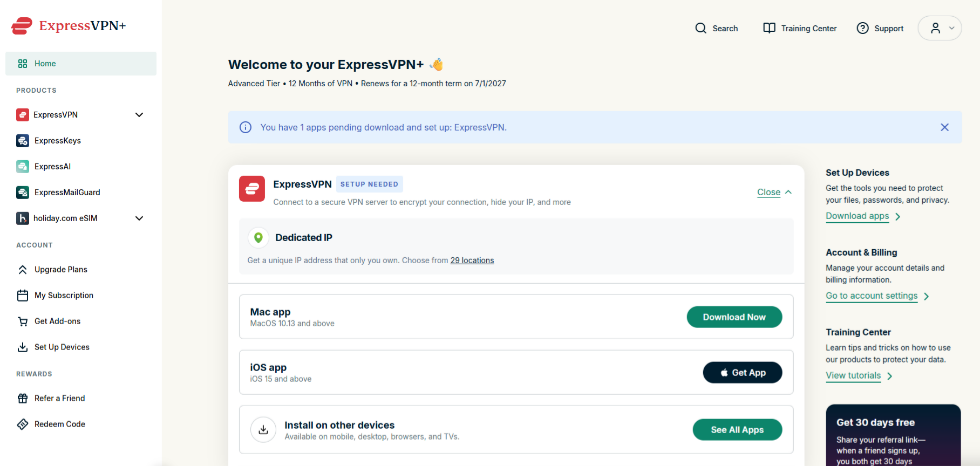Click the Dedicated IP heading
Image resolution: width=980 pixels, height=466 pixels.
(304, 238)
